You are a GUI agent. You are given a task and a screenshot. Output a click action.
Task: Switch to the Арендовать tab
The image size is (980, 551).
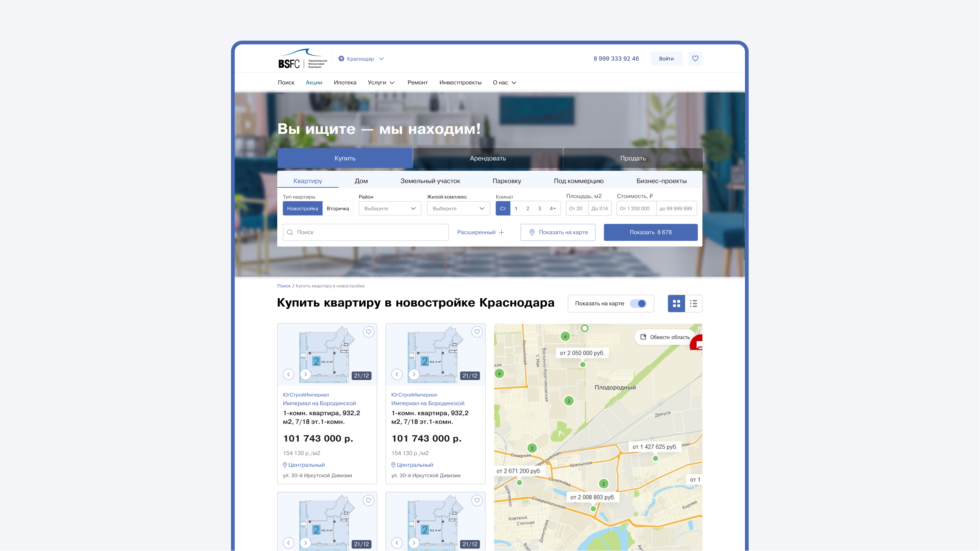coord(488,158)
